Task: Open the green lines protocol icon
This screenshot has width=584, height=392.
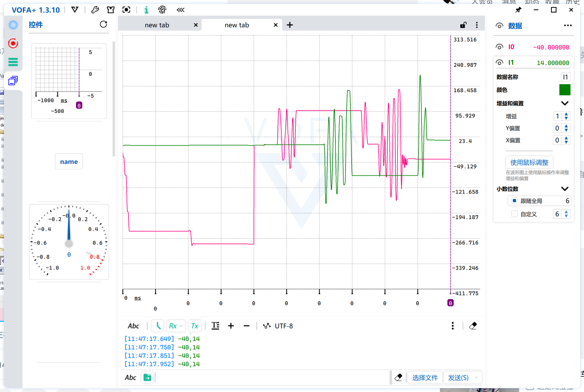Action: point(13,62)
